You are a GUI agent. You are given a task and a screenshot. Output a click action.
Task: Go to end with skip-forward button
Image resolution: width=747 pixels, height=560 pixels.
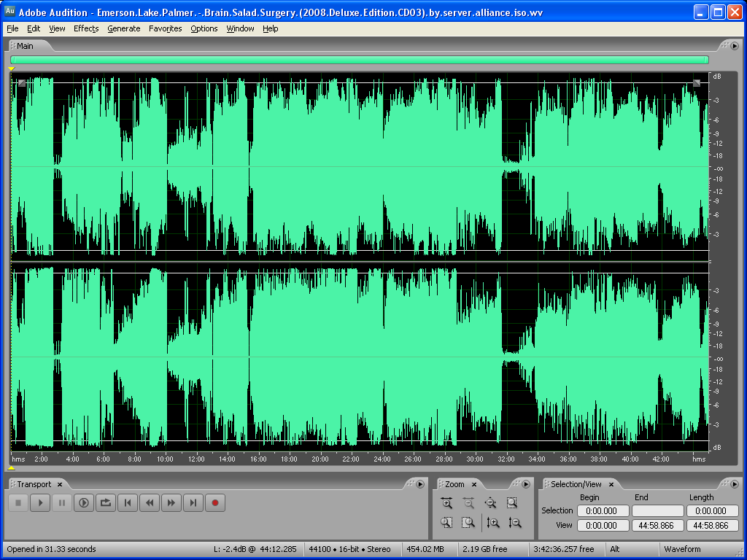coord(193,503)
